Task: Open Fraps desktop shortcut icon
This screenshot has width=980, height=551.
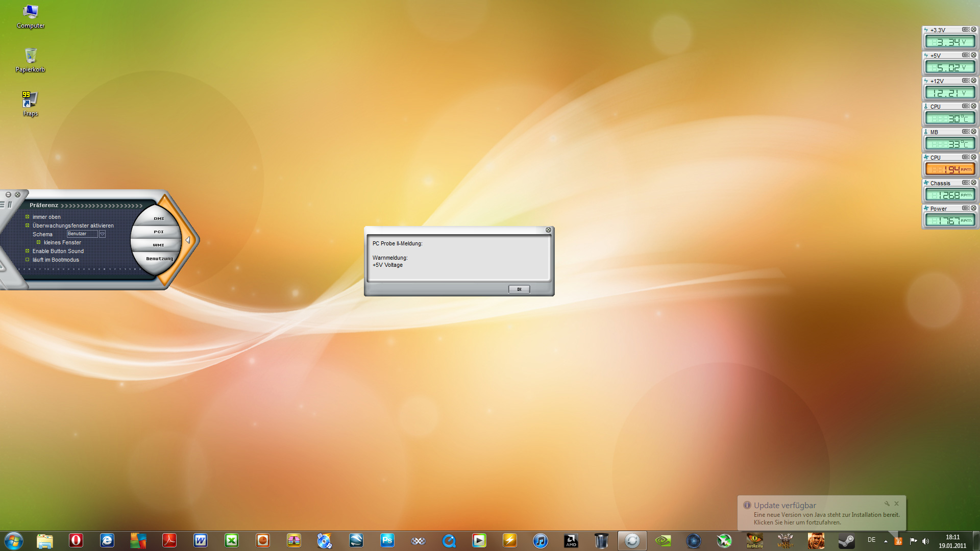Action: click(30, 98)
